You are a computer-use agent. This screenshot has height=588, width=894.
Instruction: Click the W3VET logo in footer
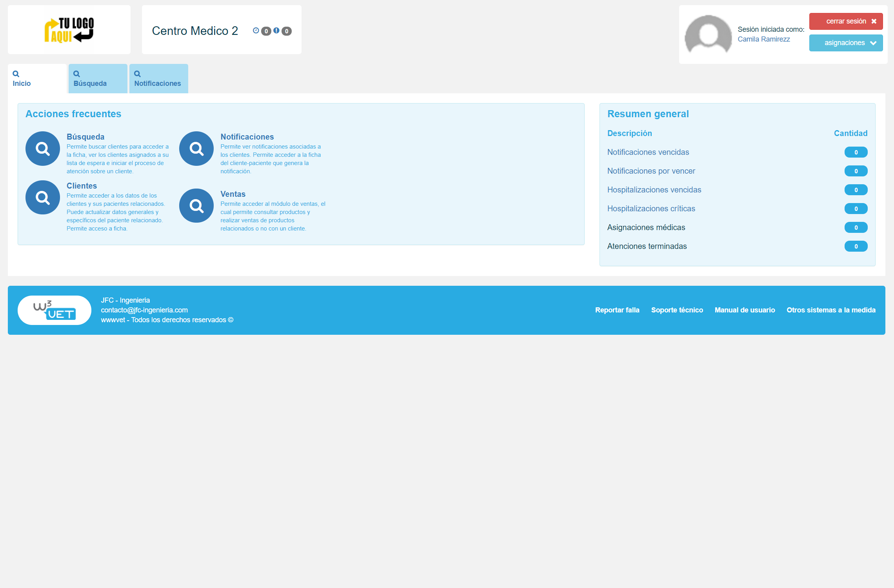pyautogui.click(x=55, y=310)
